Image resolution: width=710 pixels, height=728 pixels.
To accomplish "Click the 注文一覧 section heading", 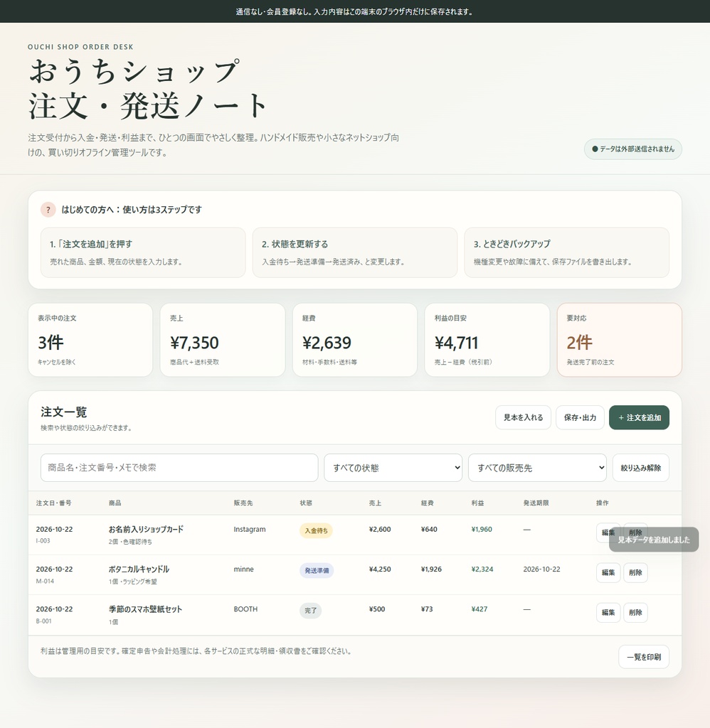I will (x=63, y=412).
